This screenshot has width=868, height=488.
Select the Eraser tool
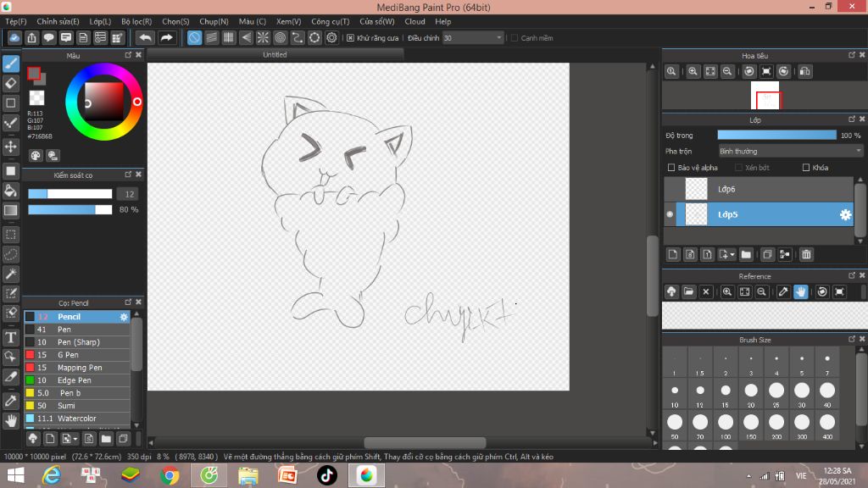(x=10, y=83)
